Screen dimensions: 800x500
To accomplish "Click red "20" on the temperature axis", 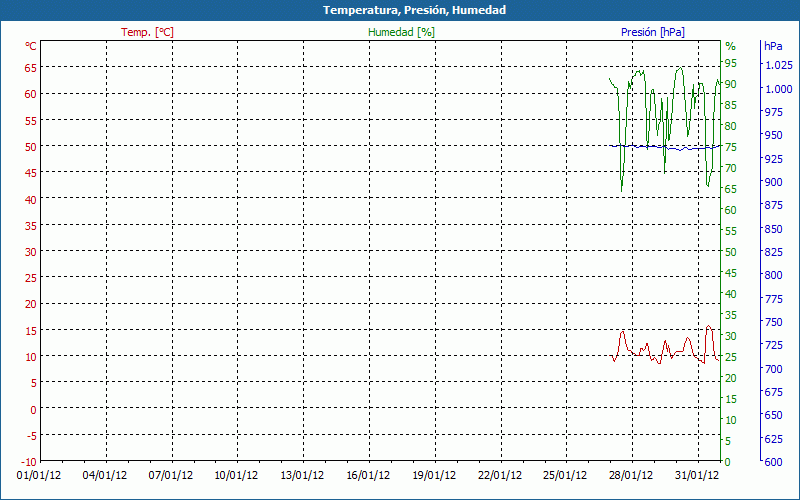I will (x=31, y=305).
